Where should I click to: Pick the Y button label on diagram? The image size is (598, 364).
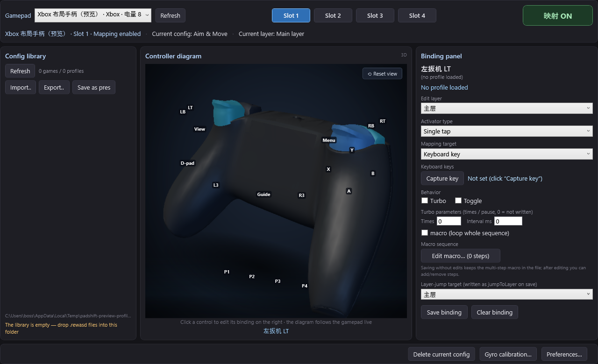click(352, 150)
